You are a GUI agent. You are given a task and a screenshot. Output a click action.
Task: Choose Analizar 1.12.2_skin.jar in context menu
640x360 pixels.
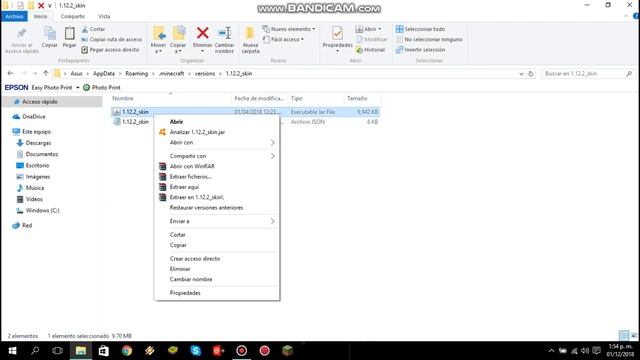pyautogui.click(x=198, y=132)
